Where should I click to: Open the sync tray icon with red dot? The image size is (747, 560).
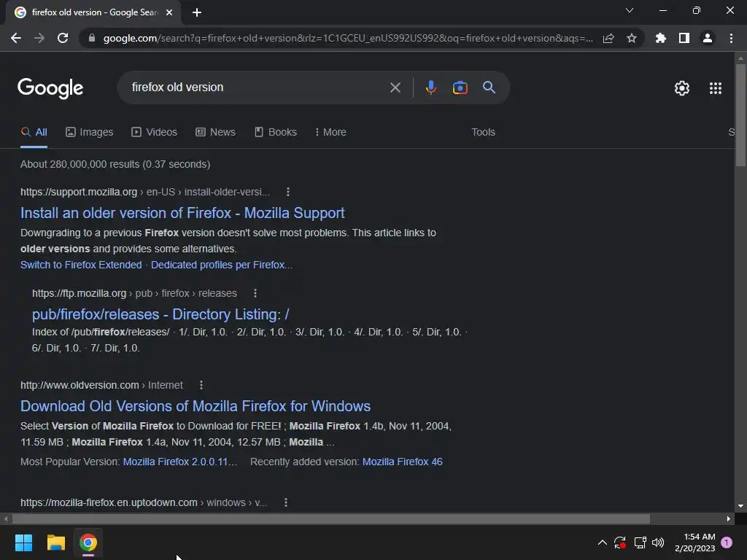click(x=620, y=542)
